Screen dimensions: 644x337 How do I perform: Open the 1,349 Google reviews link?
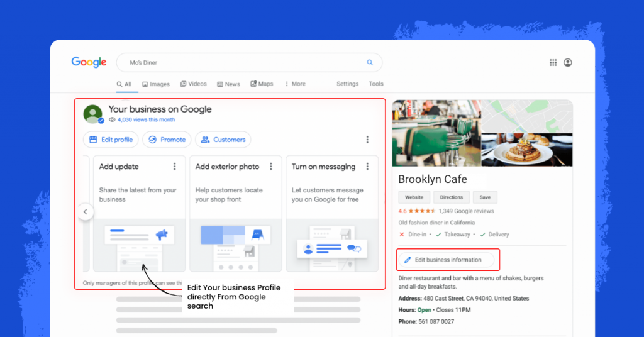pyautogui.click(x=466, y=211)
